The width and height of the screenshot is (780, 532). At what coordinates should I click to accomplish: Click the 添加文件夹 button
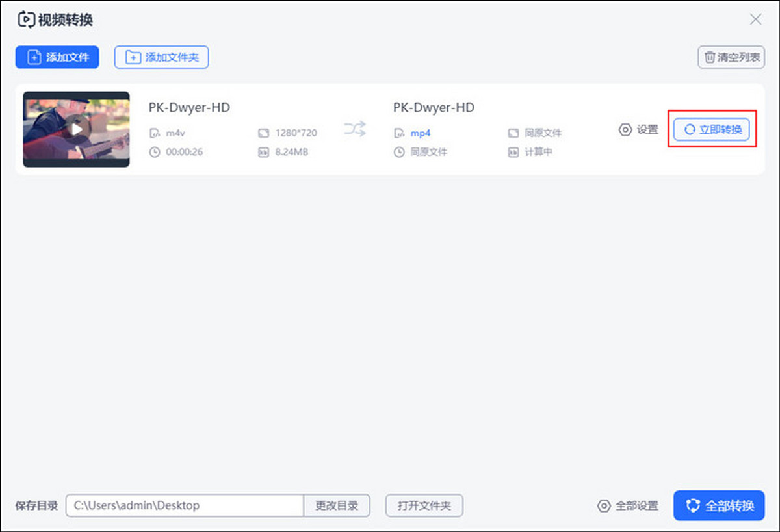click(161, 57)
